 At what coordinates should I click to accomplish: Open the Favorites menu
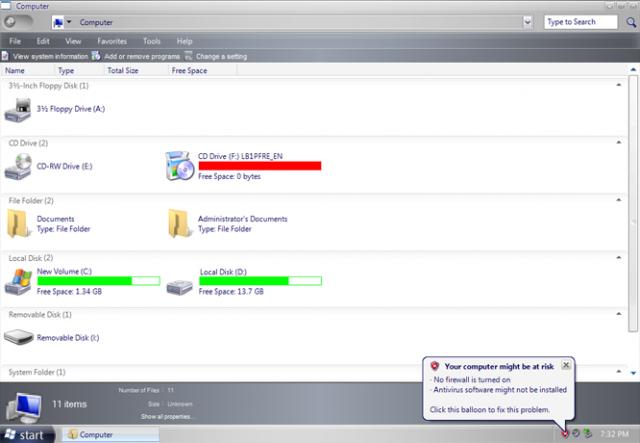[112, 41]
